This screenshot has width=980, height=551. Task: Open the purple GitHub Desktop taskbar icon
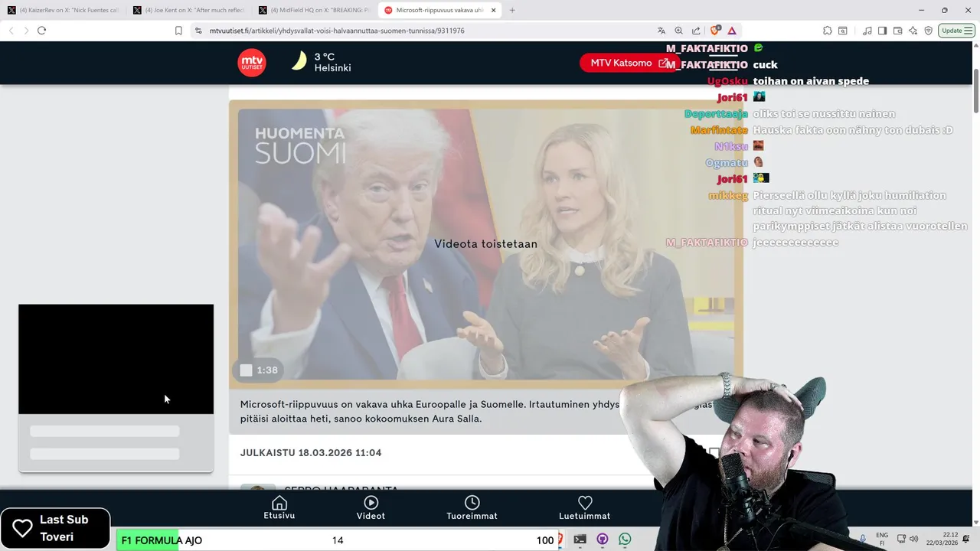(603, 540)
